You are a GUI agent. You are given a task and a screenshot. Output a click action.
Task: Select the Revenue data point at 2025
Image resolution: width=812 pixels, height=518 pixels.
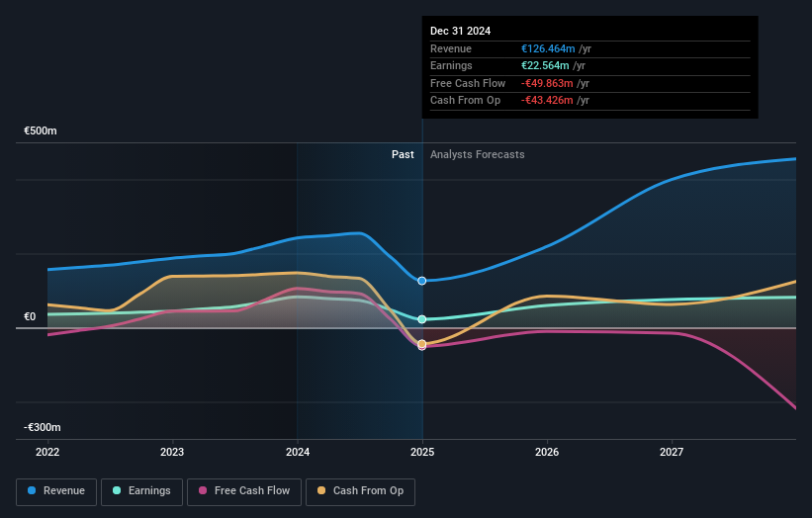click(x=422, y=281)
